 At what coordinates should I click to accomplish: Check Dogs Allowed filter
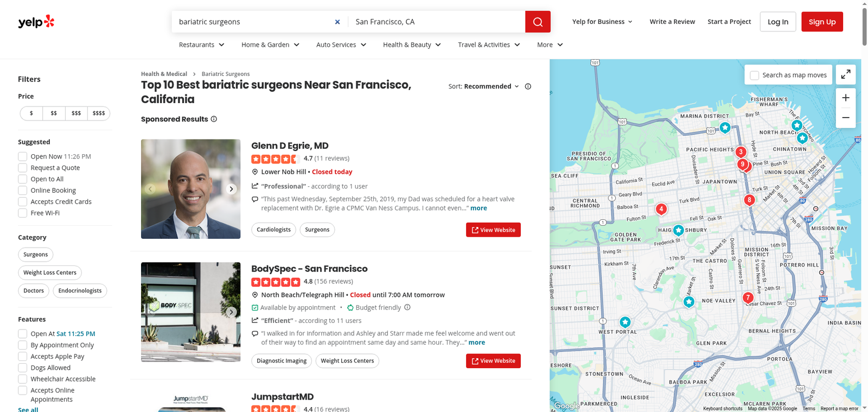(x=23, y=367)
